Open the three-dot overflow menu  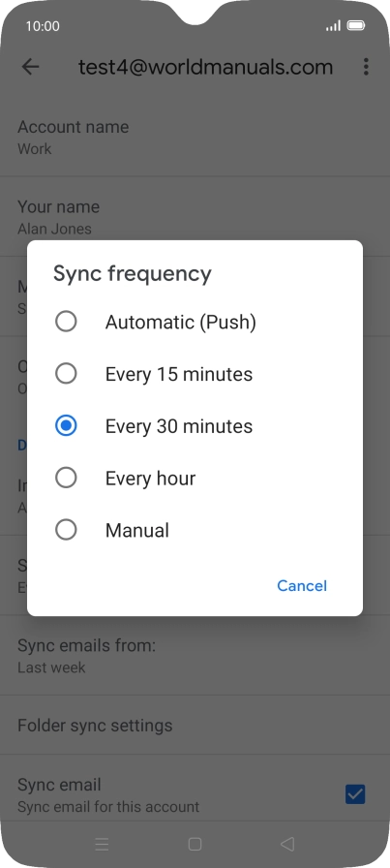(x=366, y=67)
